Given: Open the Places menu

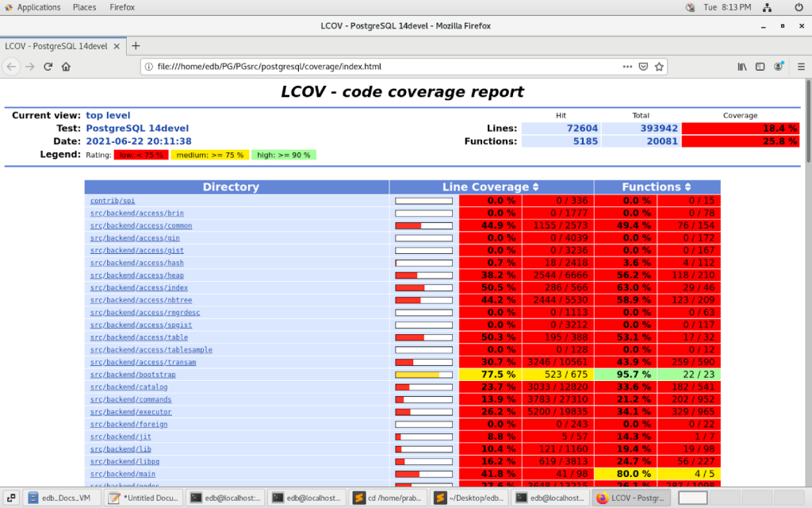Looking at the screenshot, I should (84, 7).
